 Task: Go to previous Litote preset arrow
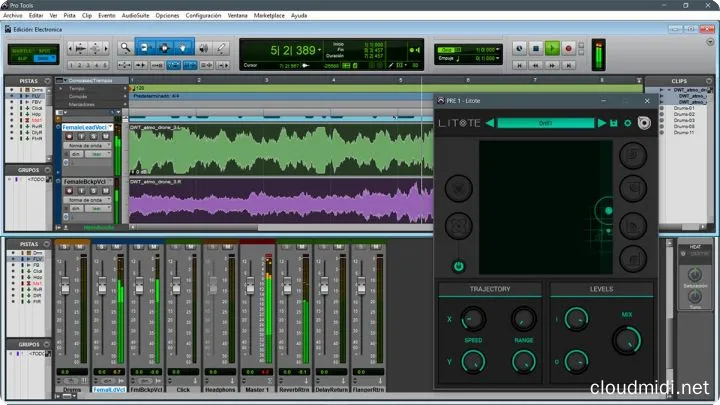pos(490,123)
